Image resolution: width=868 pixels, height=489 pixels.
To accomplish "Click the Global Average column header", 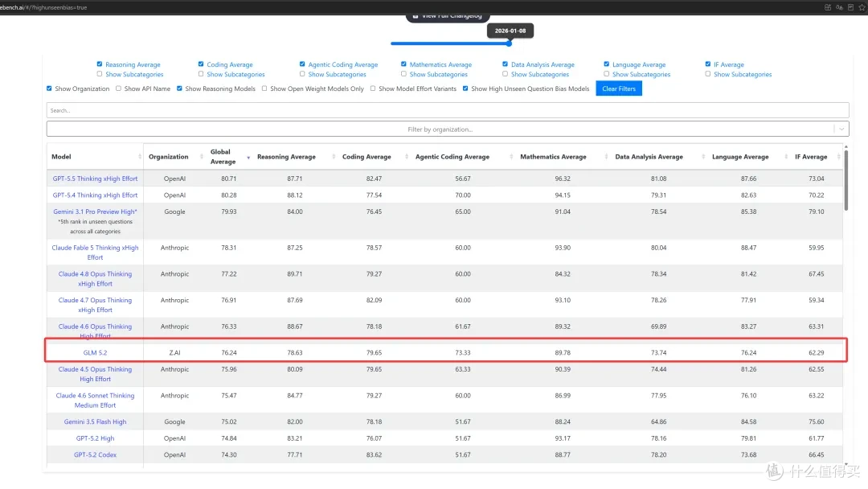I will coord(223,157).
